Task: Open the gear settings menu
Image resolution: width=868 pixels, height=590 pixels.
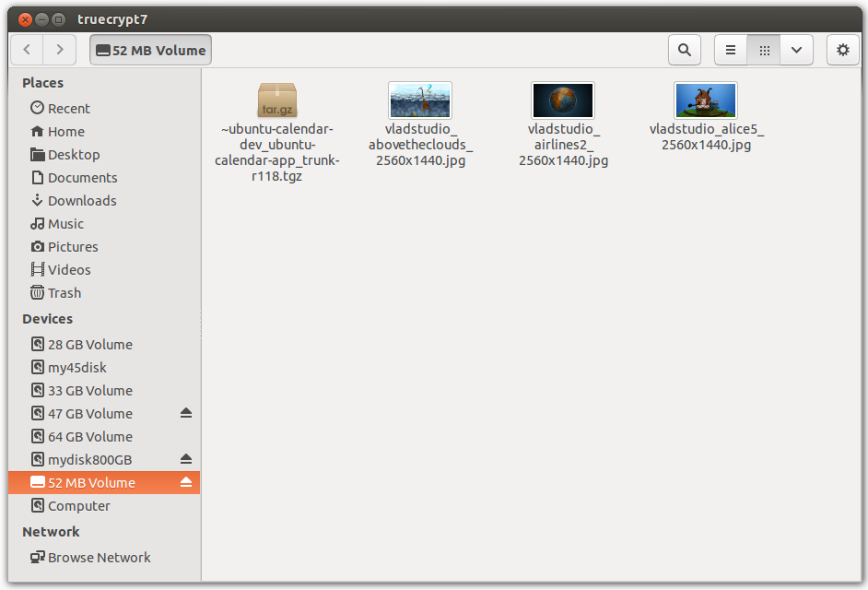Action: pos(842,50)
